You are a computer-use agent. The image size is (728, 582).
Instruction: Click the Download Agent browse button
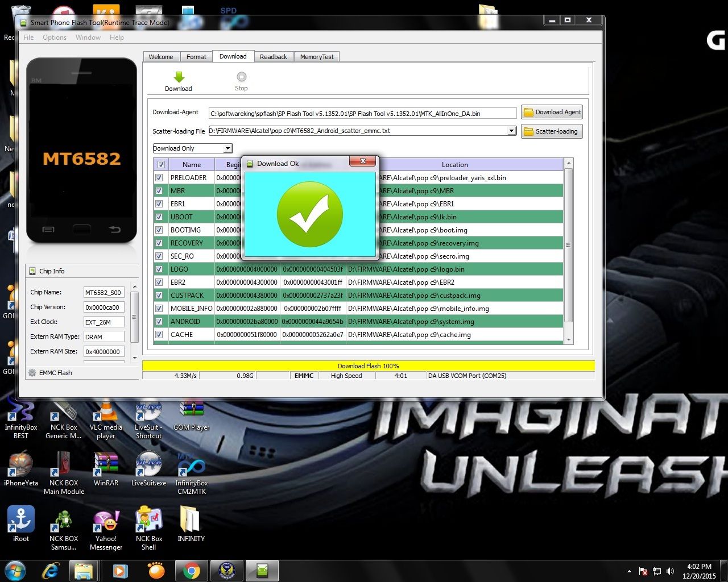552,113
